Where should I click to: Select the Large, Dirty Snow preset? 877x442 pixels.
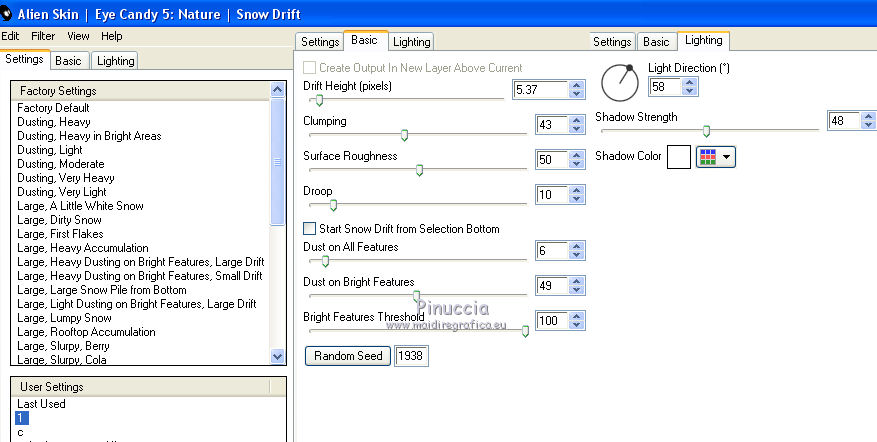pyautogui.click(x=59, y=220)
